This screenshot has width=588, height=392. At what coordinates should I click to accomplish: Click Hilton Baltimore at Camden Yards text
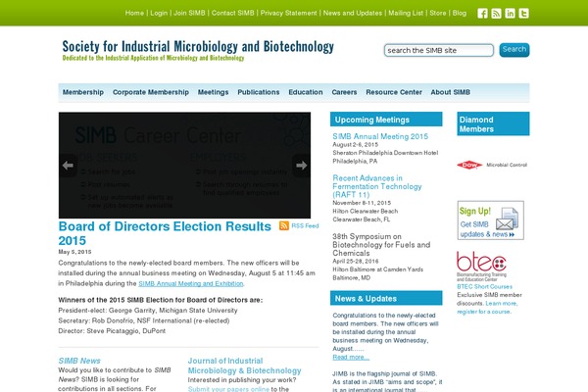click(x=377, y=269)
